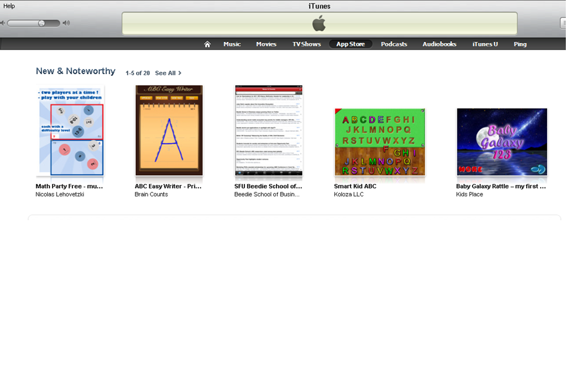The width and height of the screenshot is (588, 368).
Task: Open Beedie School of Business developer link
Action: coord(267,195)
